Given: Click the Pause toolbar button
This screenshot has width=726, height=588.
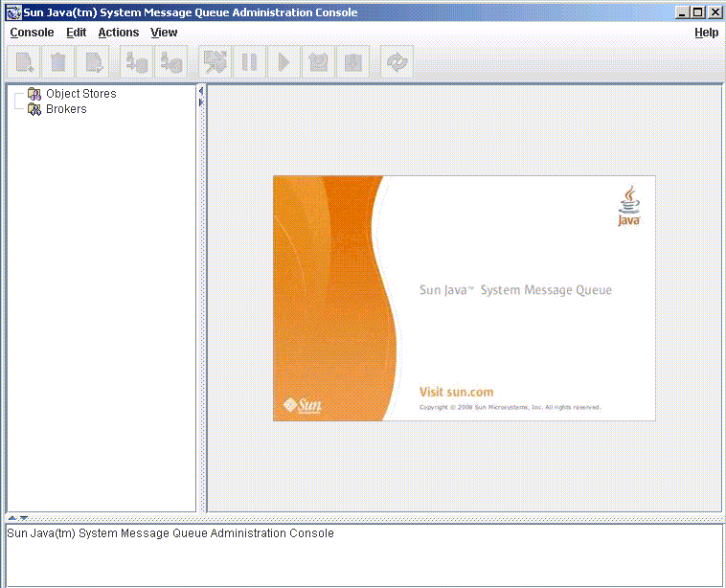Looking at the screenshot, I should (250, 62).
